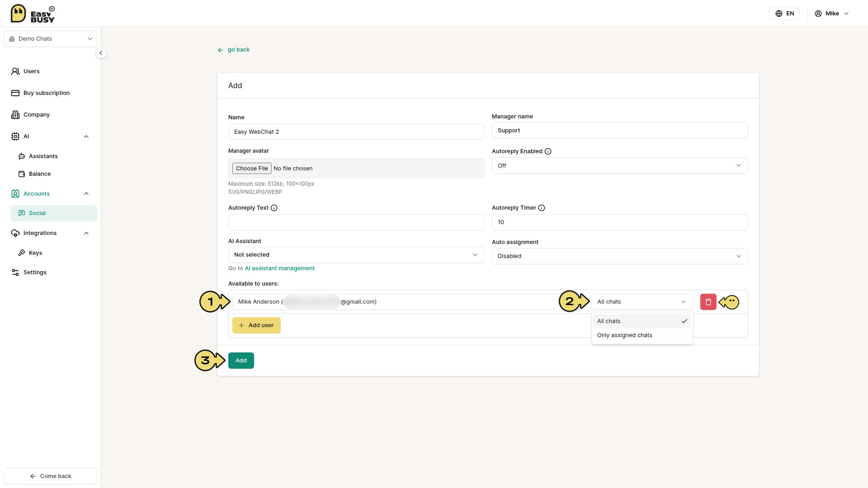This screenshot has width=868, height=488.
Task: Click the Manager name input field
Action: pos(620,131)
